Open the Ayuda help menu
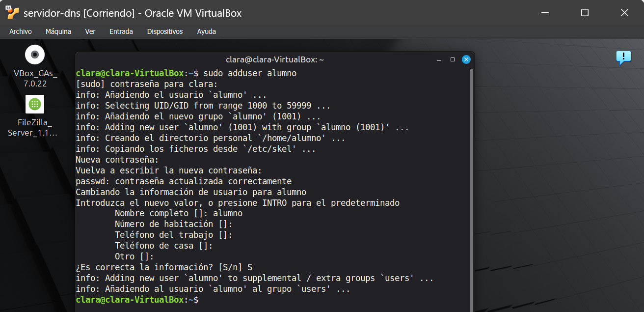 click(x=207, y=31)
